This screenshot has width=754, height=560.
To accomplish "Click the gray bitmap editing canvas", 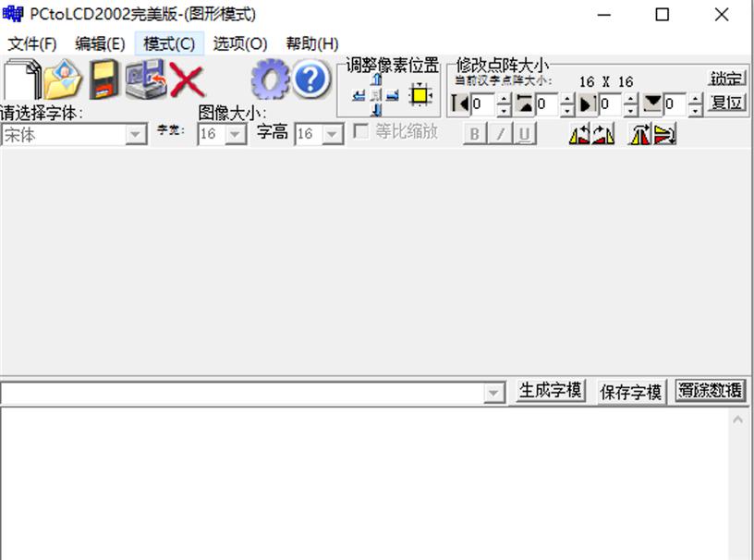I will [x=375, y=262].
